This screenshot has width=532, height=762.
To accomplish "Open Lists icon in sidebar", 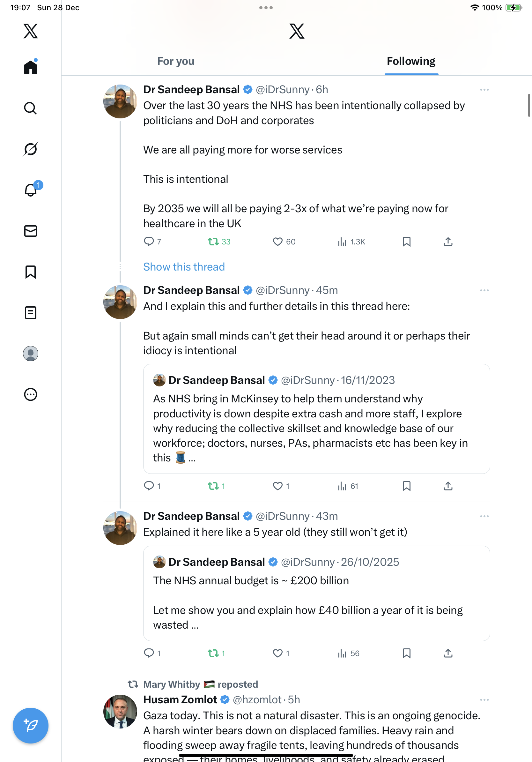I will point(31,313).
